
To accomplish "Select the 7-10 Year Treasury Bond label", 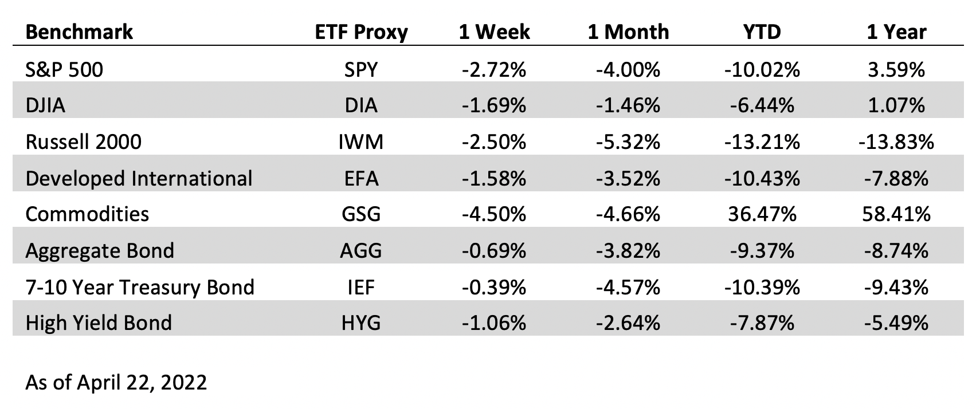I will click(140, 287).
